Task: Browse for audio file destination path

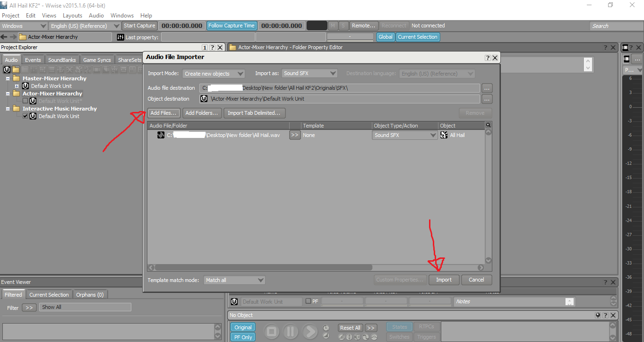Action: click(x=487, y=88)
